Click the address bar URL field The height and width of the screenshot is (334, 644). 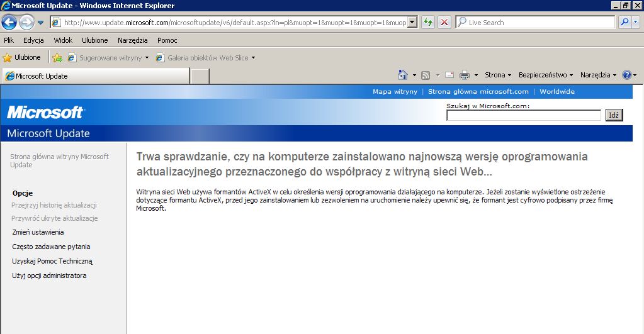pyautogui.click(x=235, y=23)
